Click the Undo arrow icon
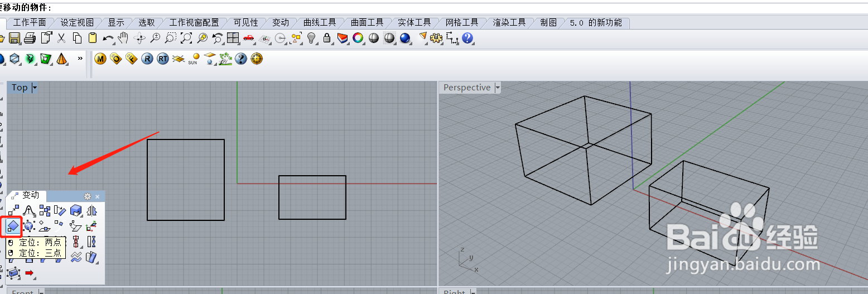Image resolution: width=868 pixels, height=294 pixels. (x=108, y=38)
